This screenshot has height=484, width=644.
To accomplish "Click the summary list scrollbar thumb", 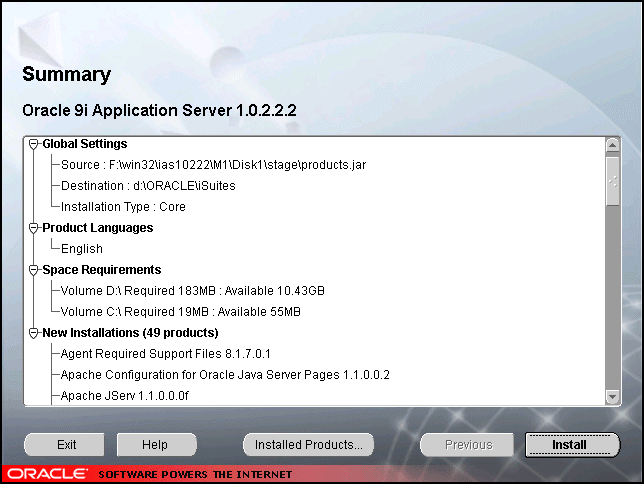I will click(x=612, y=181).
